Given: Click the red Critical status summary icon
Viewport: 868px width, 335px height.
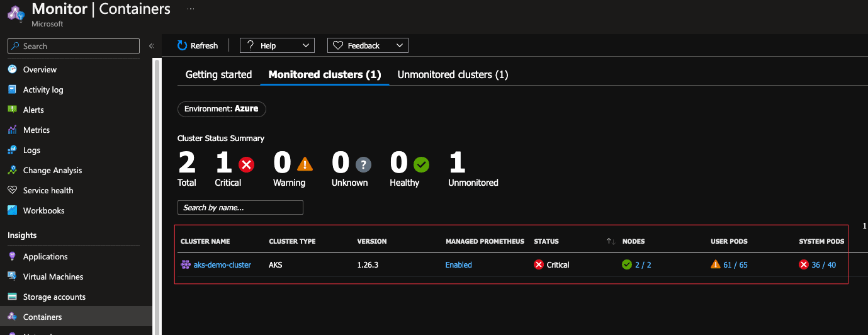Looking at the screenshot, I should click(246, 165).
